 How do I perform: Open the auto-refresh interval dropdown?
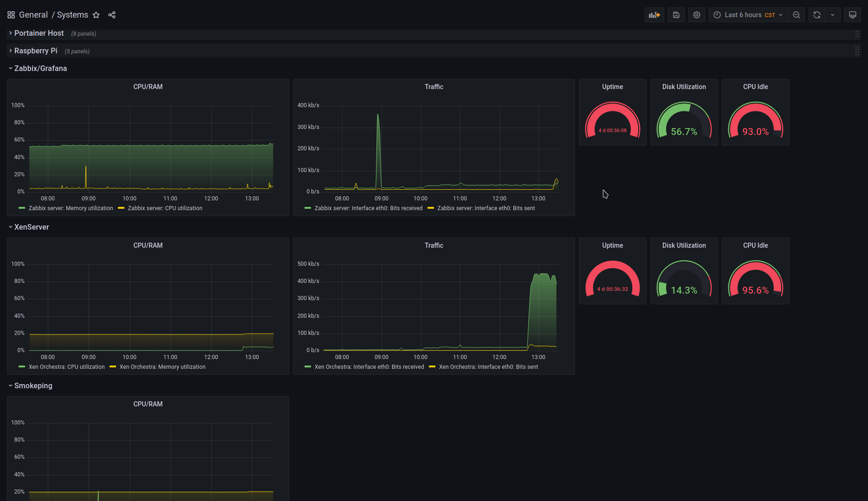[833, 14]
